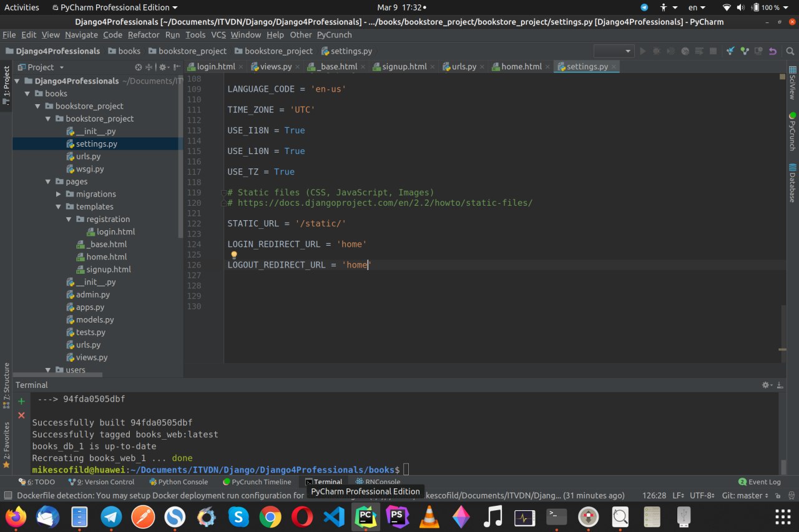Open Telegram from the dock
The image size is (799, 532).
[x=112, y=516]
